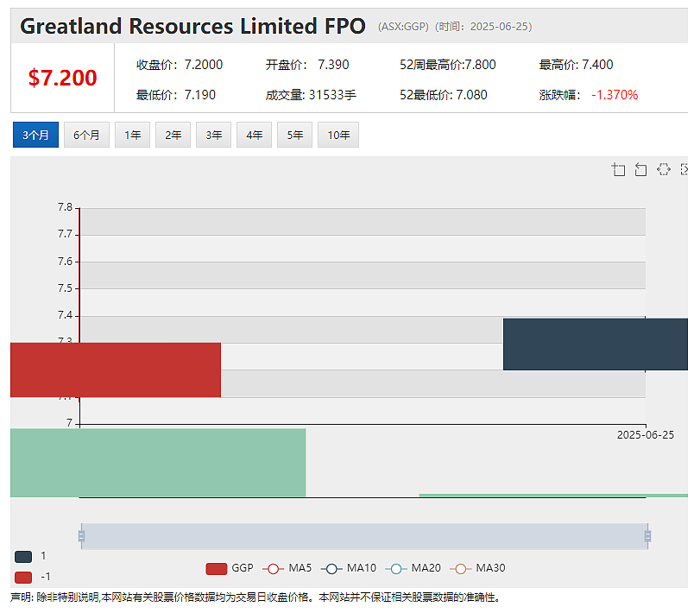Click the 声明 disclaimer text
The image size is (700, 613).
(x=255, y=597)
